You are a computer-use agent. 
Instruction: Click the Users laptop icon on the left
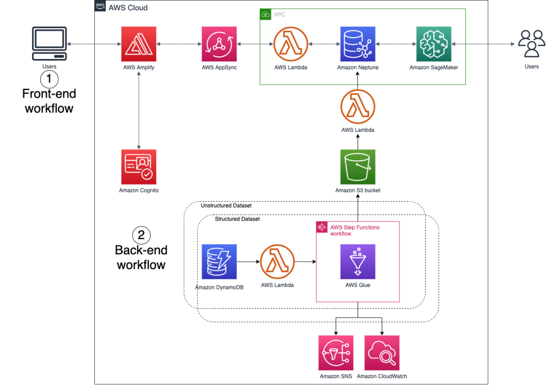[50, 45]
